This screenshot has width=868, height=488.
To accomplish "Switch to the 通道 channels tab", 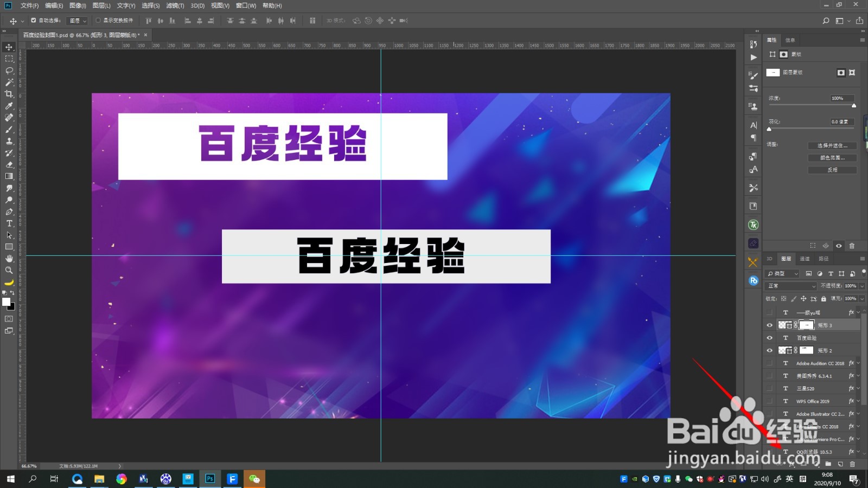I will click(805, 259).
